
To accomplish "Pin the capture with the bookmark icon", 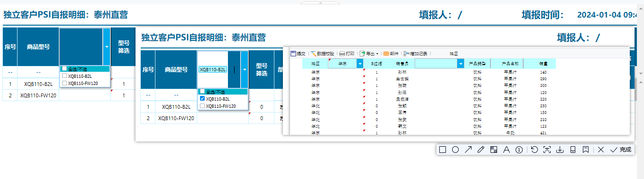I will pos(586,150).
